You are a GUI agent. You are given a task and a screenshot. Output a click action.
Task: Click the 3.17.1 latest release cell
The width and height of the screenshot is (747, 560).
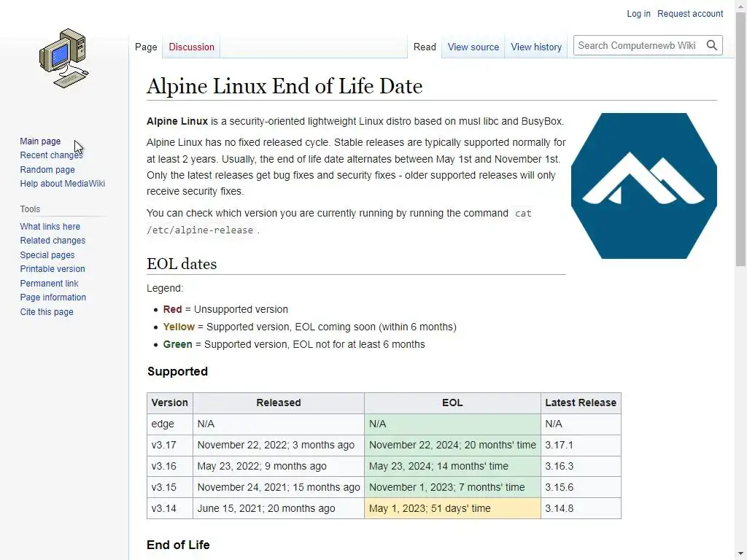click(x=581, y=446)
